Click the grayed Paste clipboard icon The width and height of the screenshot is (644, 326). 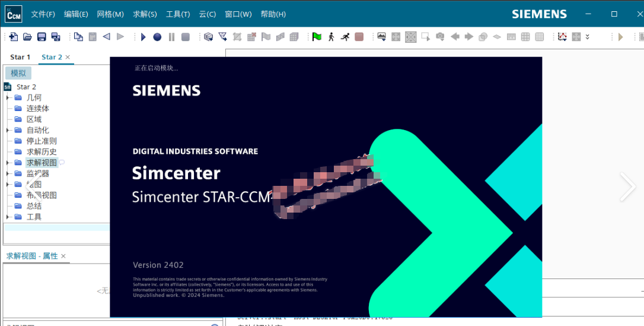tap(93, 37)
